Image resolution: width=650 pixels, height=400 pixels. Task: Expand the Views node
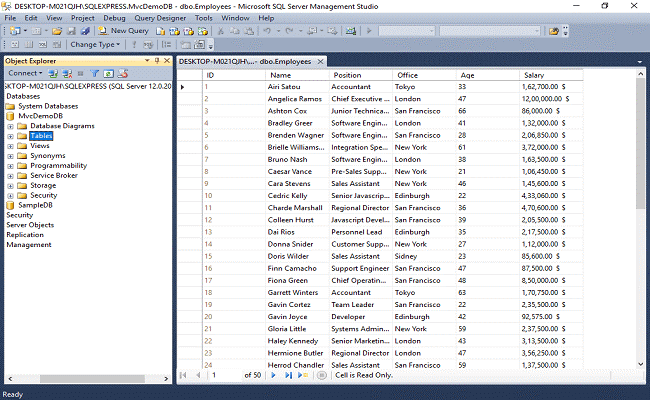(10, 146)
